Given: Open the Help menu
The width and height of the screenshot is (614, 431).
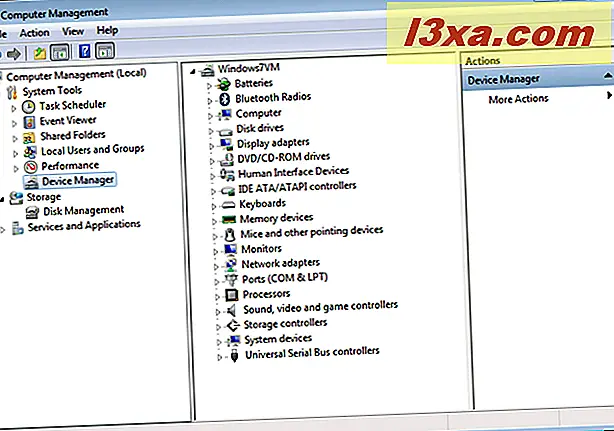Looking at the screenshot, I should (x=107, y=30).
